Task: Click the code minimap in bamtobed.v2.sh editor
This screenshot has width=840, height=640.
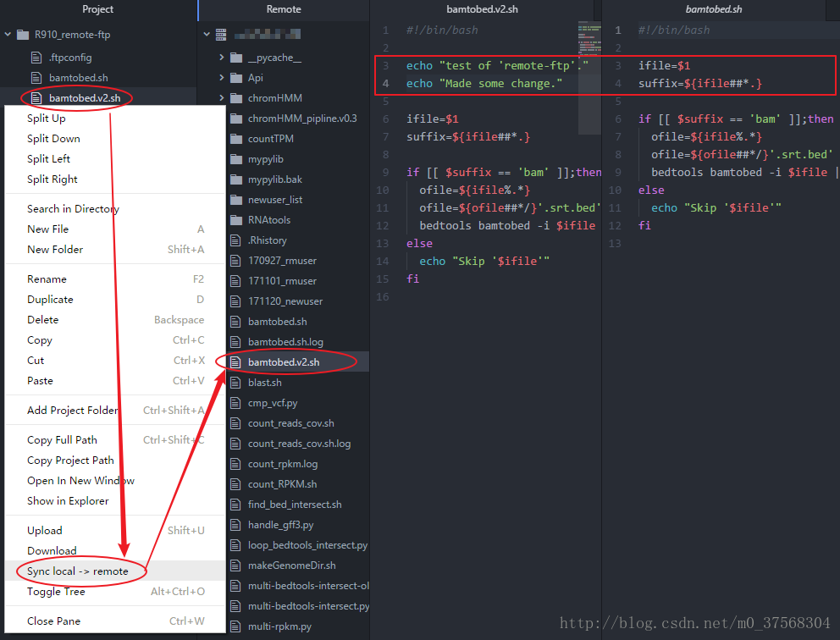Action: click(x=589, y=78)
